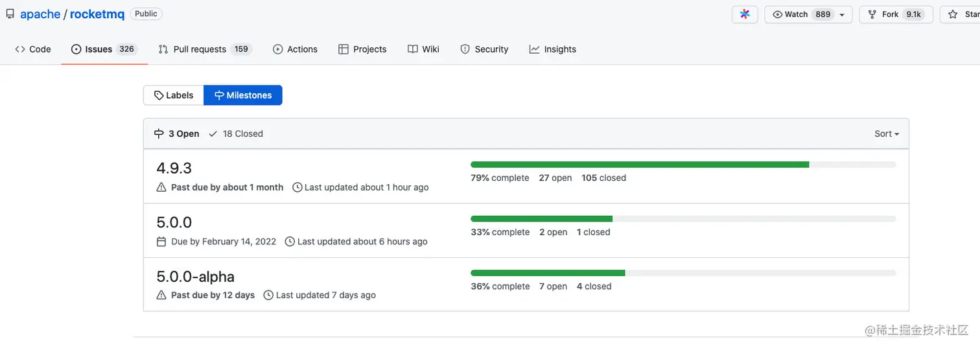980x348 pixels.
Task: Click 'Due by February 14, 2022' text
Action: pyautogui.click(x=224, y=242)
